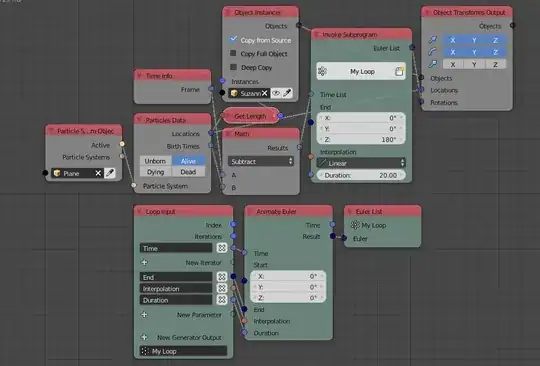
Task: Open Linear interpolation dropdown
Action: 361,163
